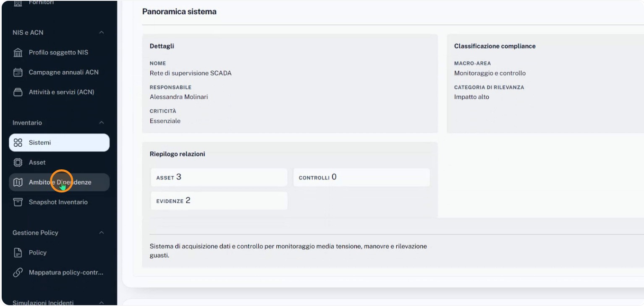Screen dimensions: 644x306
Task: Click the macro-area value Monitoraggio e controllo
Action: [490, 73]
